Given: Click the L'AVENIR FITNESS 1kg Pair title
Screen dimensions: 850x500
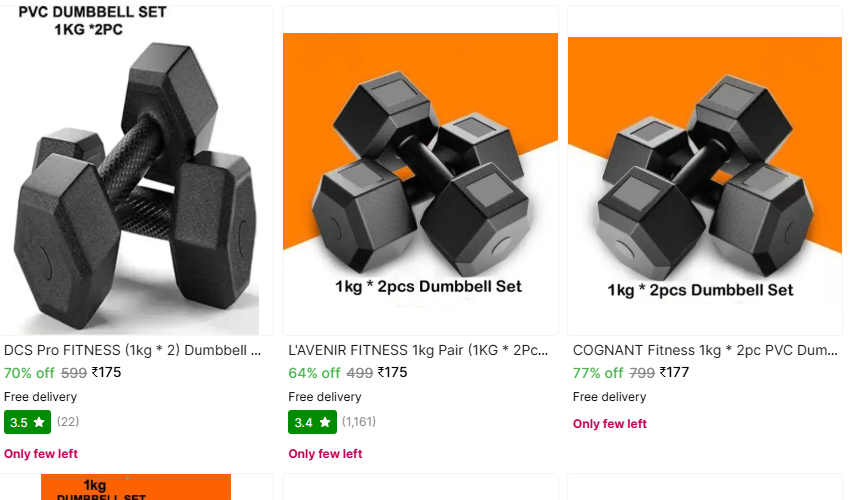Looking at the screenshot, I should [x=418, y=350].
